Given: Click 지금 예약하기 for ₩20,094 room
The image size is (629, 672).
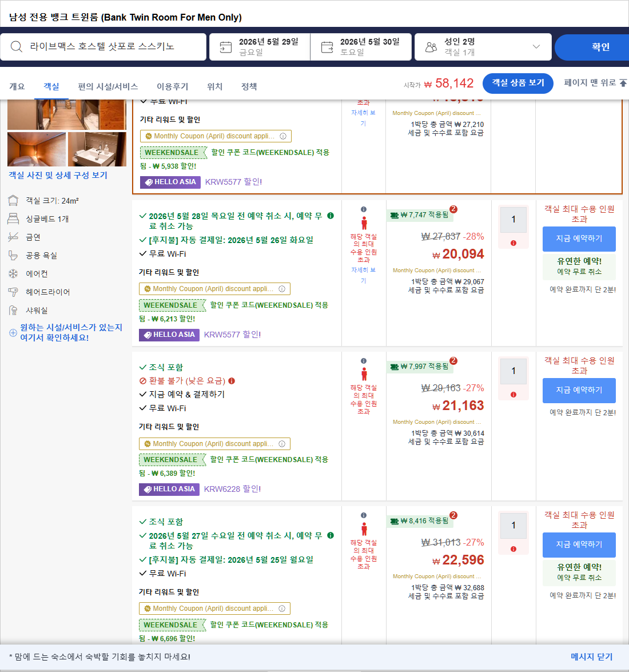Looking at the screenshot, I should (x=579, y=238).
